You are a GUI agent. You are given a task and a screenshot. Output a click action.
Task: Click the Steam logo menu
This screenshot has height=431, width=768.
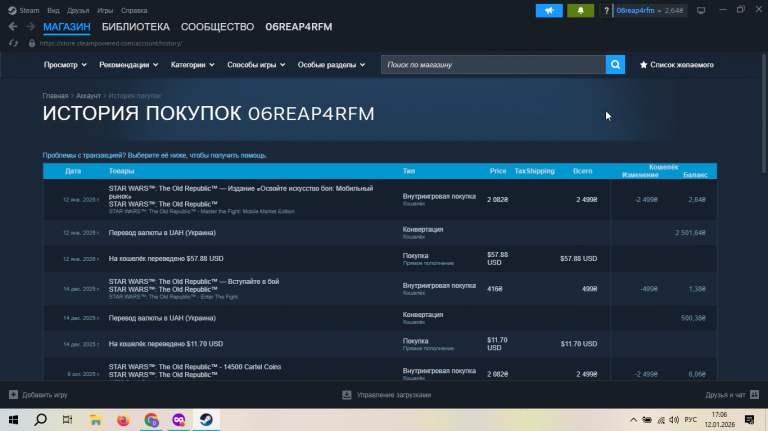[23, 10]
